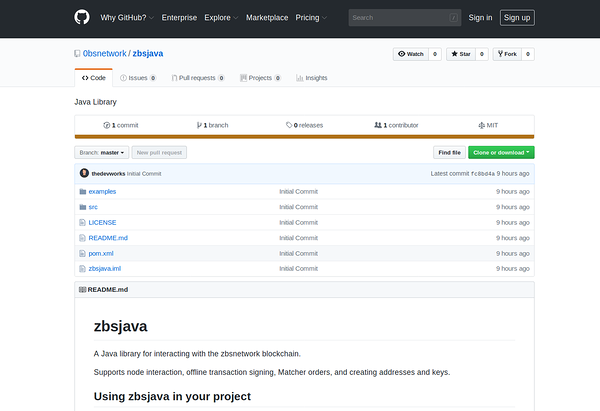
Task: Open the zbsjava.iml file
Action: [104, 269]
